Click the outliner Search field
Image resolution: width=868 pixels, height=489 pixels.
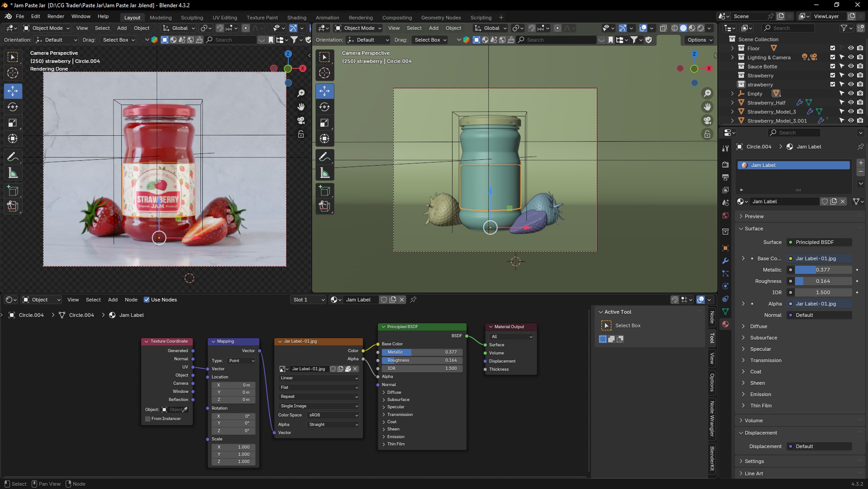788,28
